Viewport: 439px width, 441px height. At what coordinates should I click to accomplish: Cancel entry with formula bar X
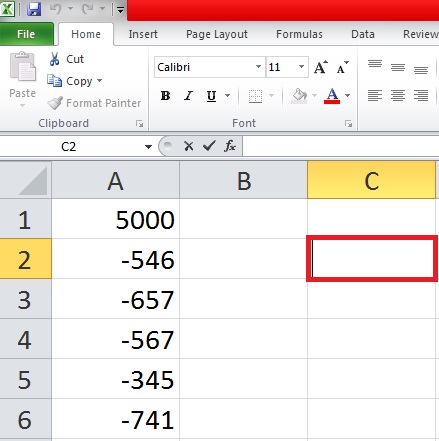(188, 146)
